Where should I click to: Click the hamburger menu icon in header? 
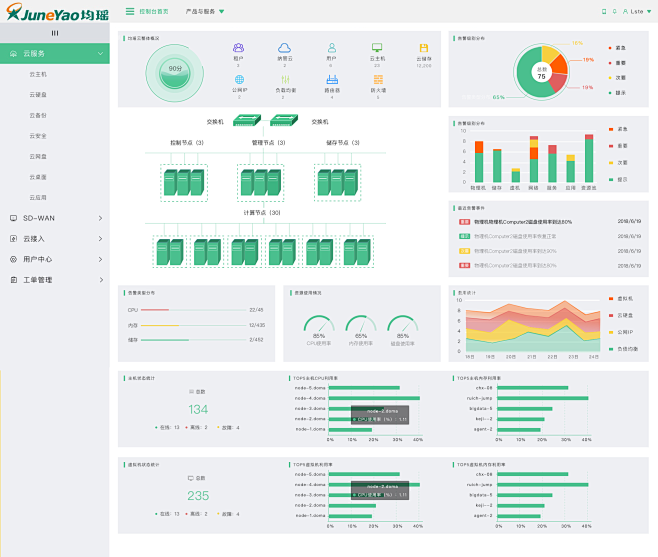(x=130, y=11)
